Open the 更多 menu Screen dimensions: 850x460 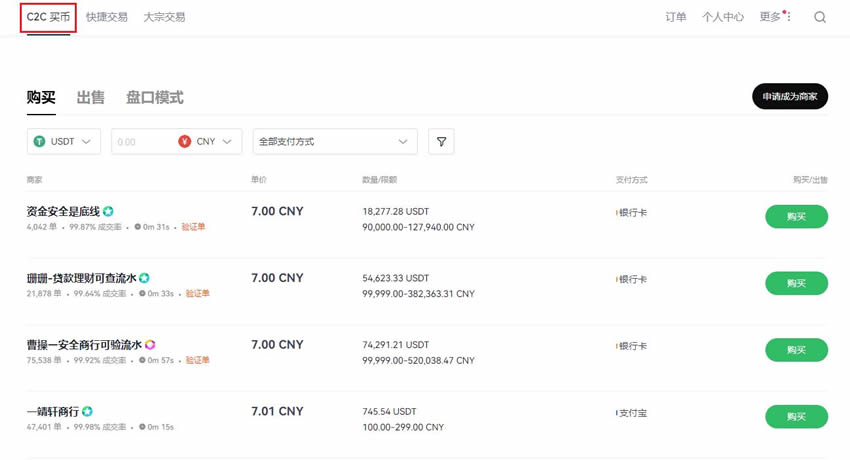click(773, 17)
